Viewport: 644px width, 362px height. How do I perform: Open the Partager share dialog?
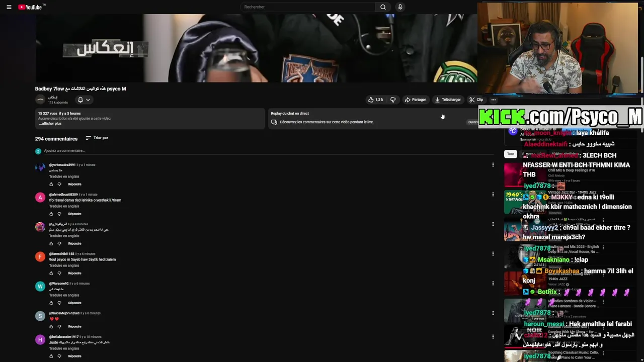pos(415,100)
